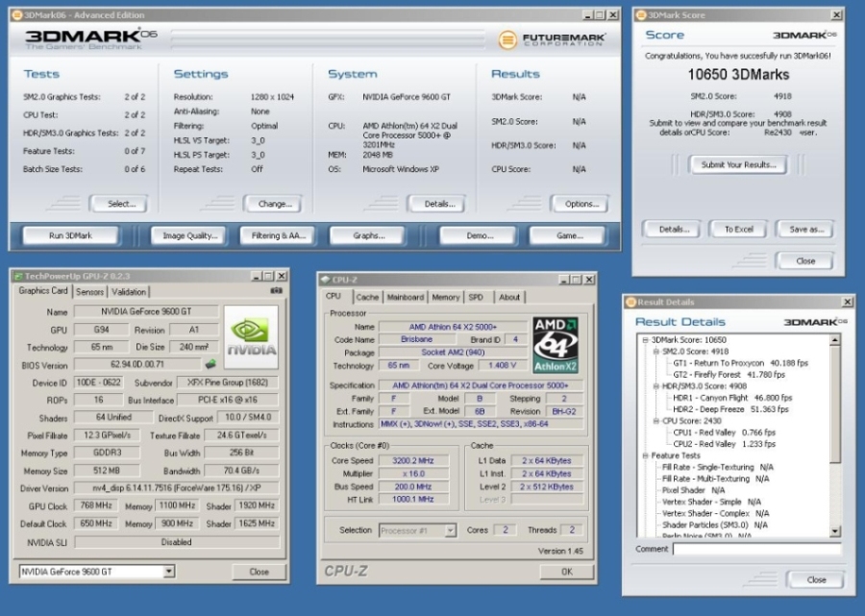Click the 3DMark Score window title icon
This screenshot has width=865, height=616.
(x=641, y=14)
